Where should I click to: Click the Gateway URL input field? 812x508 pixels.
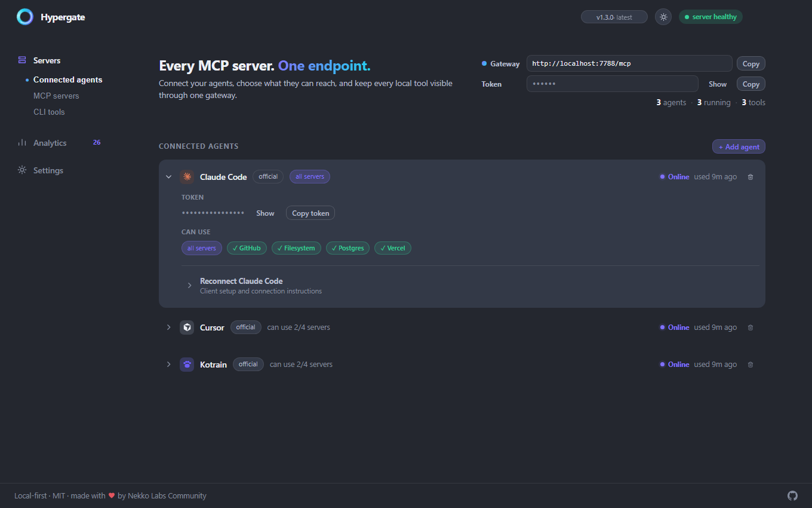pos(629,63)
